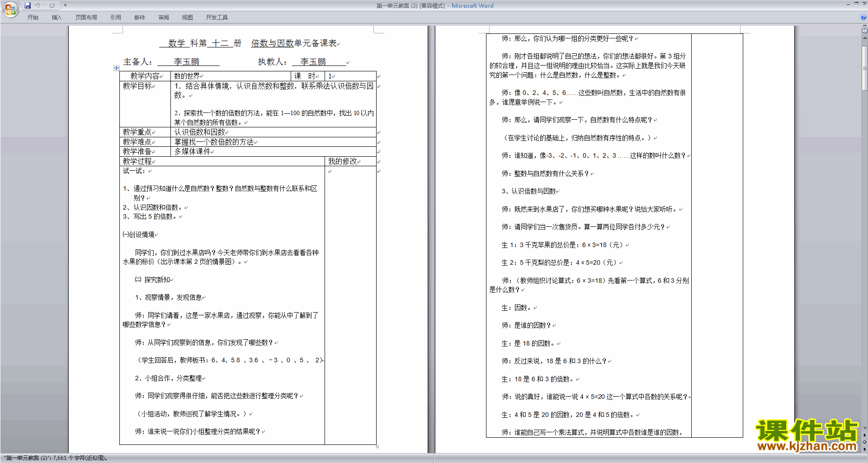Open the 审阅 ribbon tab
This screenshot has width=868, height=463.
[164, 18]
